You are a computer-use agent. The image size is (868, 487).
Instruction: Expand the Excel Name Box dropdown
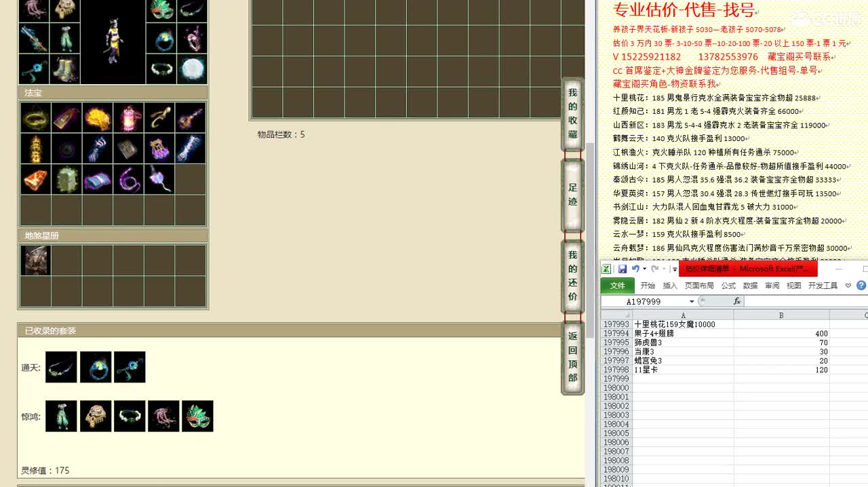(x=692, y=301)
